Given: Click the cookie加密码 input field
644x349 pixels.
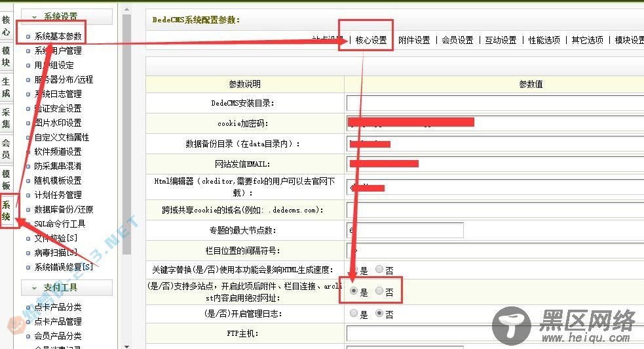Looking at the screenshot, I should pyautogui.click(x=495, y=123).
